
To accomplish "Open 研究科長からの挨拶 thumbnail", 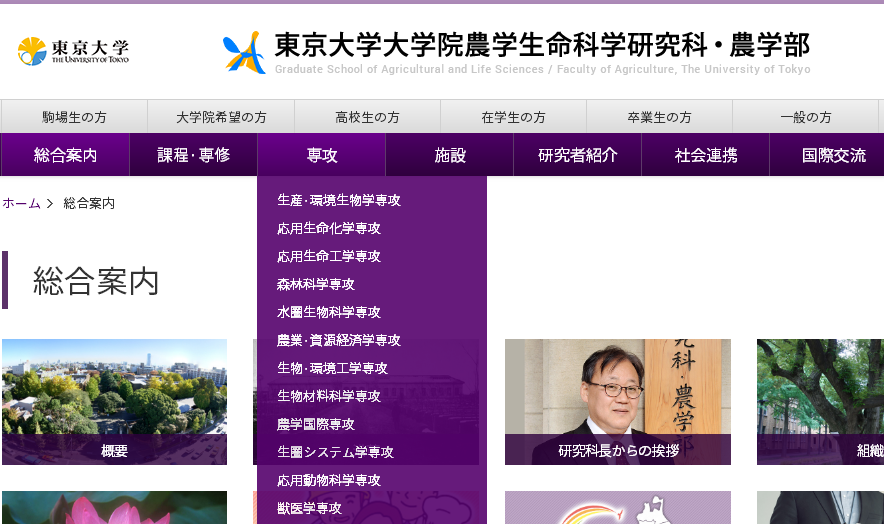I will [x=617, y=401].
